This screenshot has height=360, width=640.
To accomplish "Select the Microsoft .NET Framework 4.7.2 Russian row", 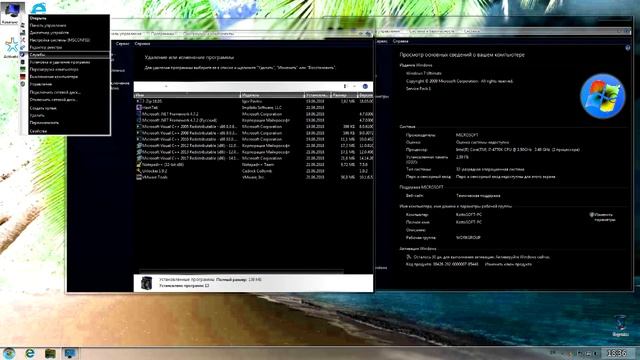I will coord(254,120).
